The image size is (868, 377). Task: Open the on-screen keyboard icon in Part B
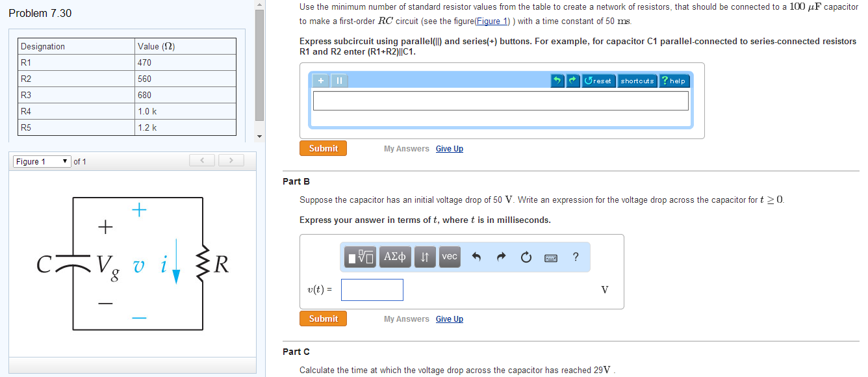(x=550, y=257)
